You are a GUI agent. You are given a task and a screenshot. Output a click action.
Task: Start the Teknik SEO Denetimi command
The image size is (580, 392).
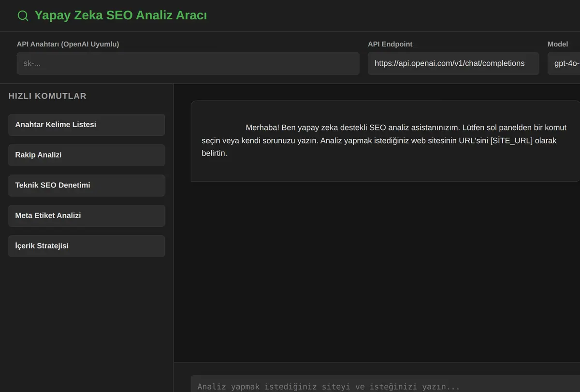(x=87, y=185)
